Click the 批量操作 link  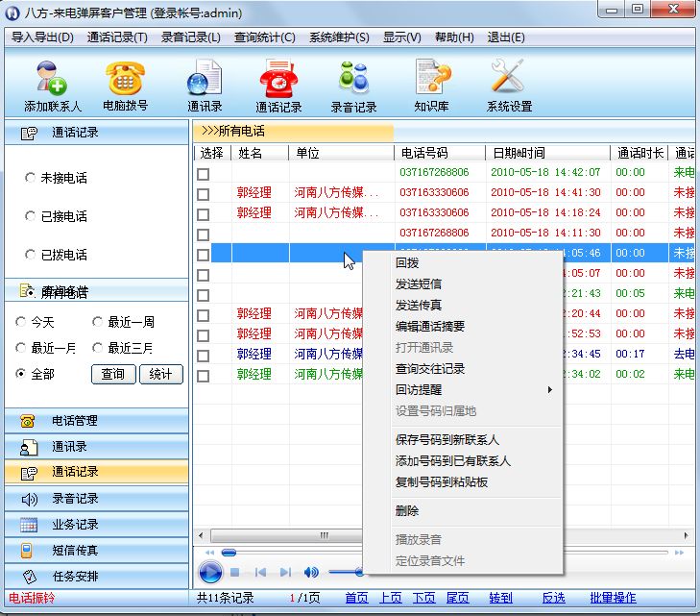pyautogui.click(x=613, y=598)
